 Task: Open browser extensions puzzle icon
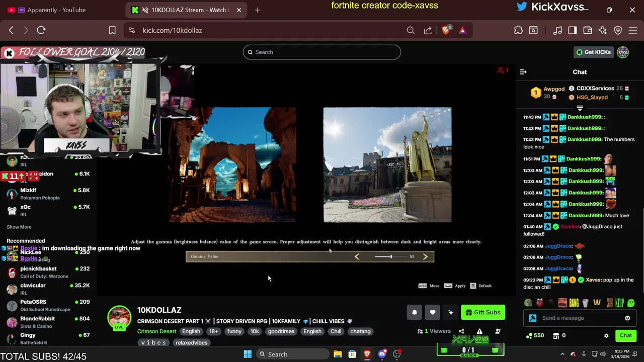tap(518, 30)
